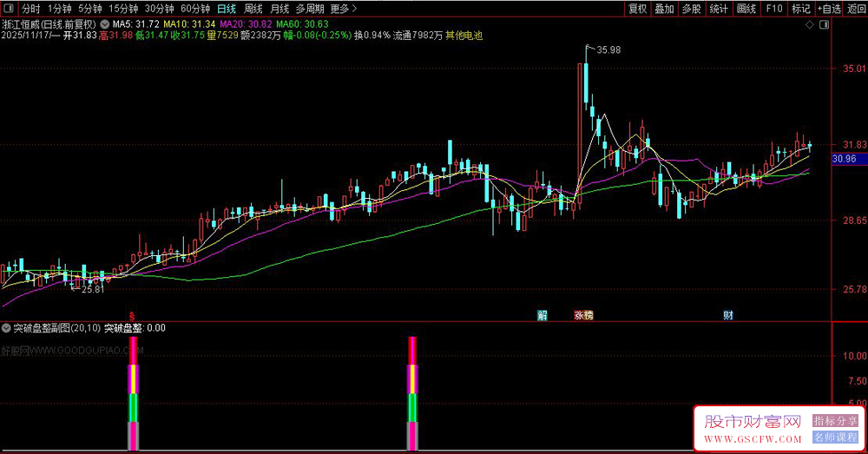Select the 日线 daily chart tab

pos(227,9)
